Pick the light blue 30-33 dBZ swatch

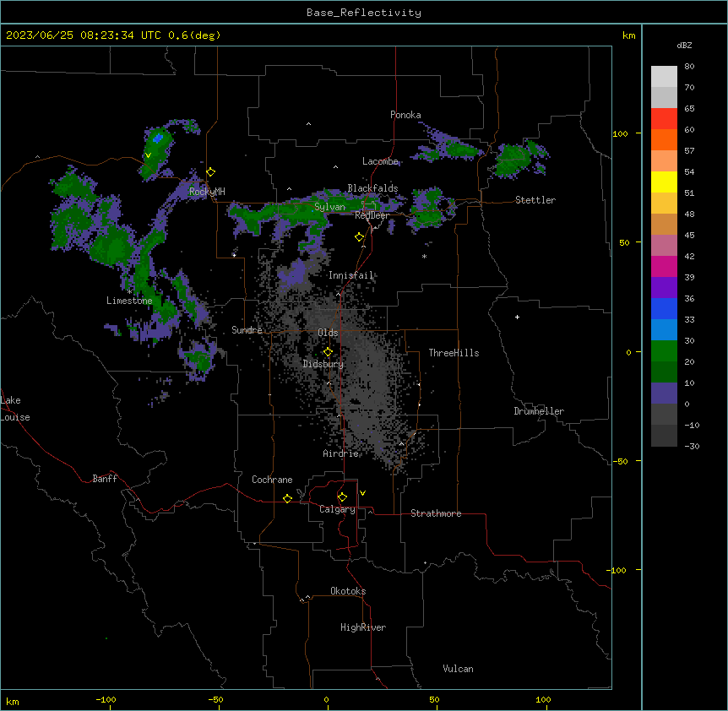(x=664, y=329)
